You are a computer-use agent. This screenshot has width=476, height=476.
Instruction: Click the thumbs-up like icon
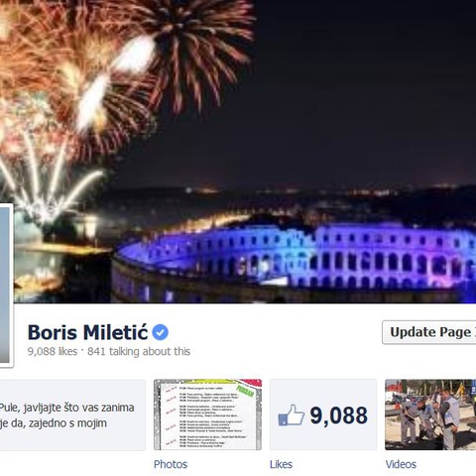click(x=292, y=416)
